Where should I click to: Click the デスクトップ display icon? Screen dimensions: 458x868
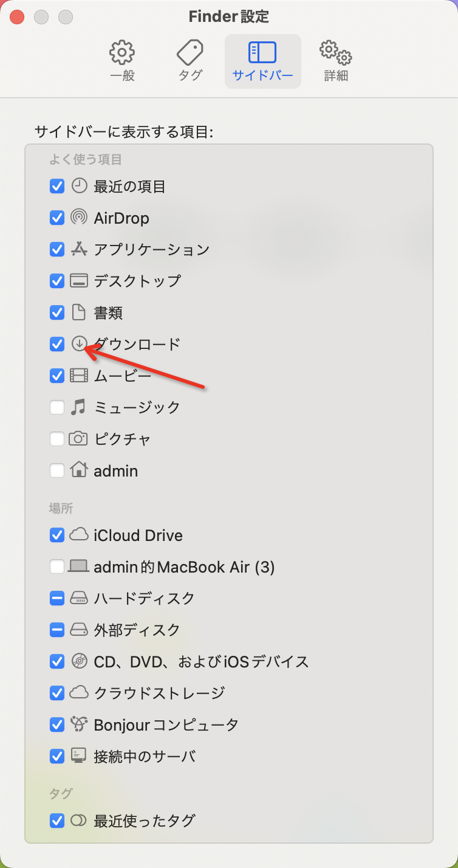click(x=79, y=281)
